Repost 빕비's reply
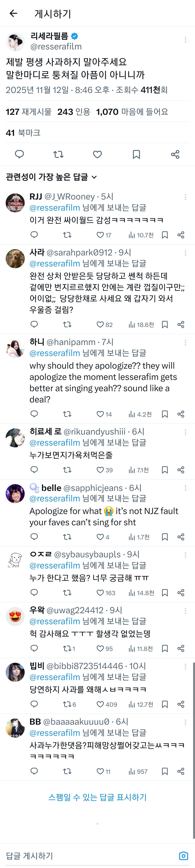195x868 pixels. 67,704
